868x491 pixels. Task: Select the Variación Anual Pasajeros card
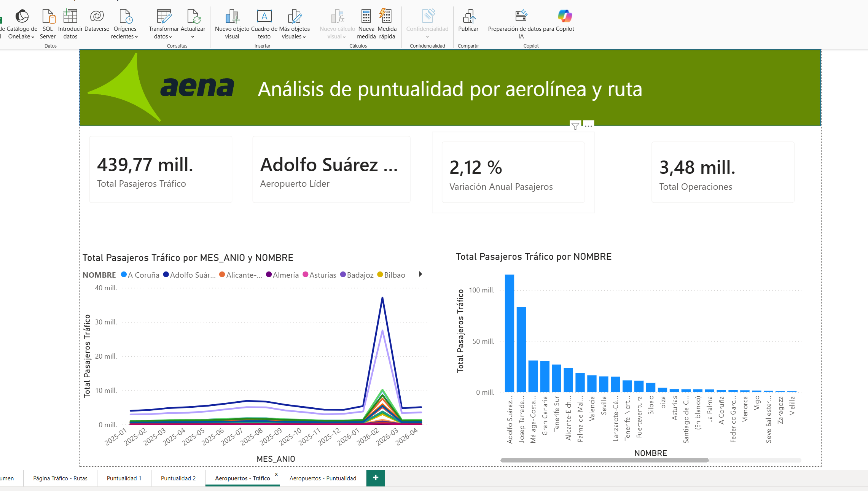513,172
